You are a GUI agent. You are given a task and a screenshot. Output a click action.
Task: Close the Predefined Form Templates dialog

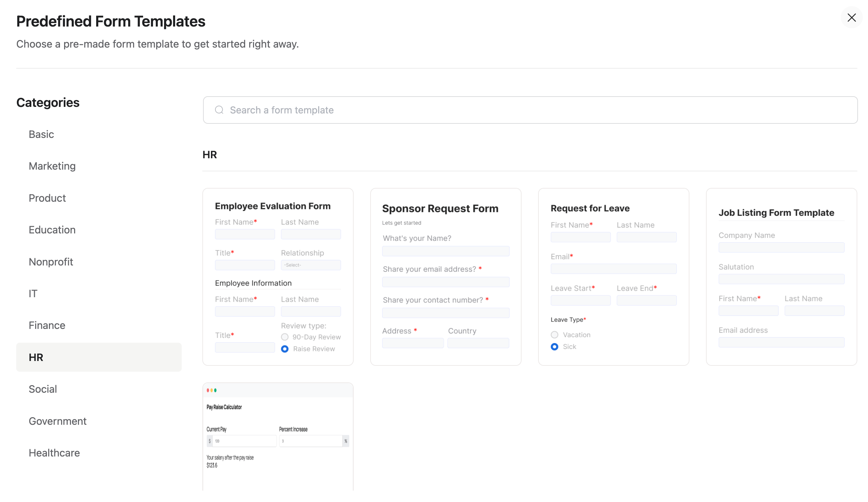tap(851, 18)
